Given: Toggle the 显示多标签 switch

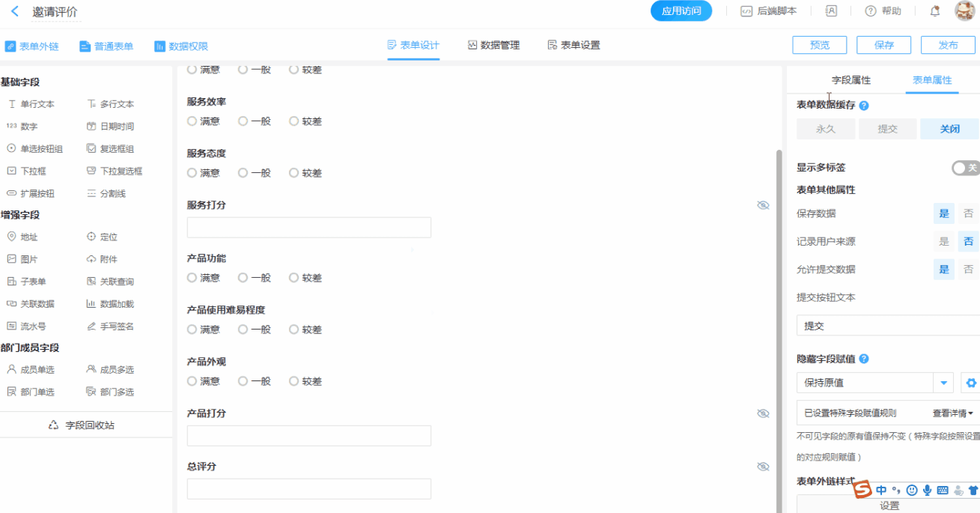Looking at the screenshot, I should (x=964, y=168).
